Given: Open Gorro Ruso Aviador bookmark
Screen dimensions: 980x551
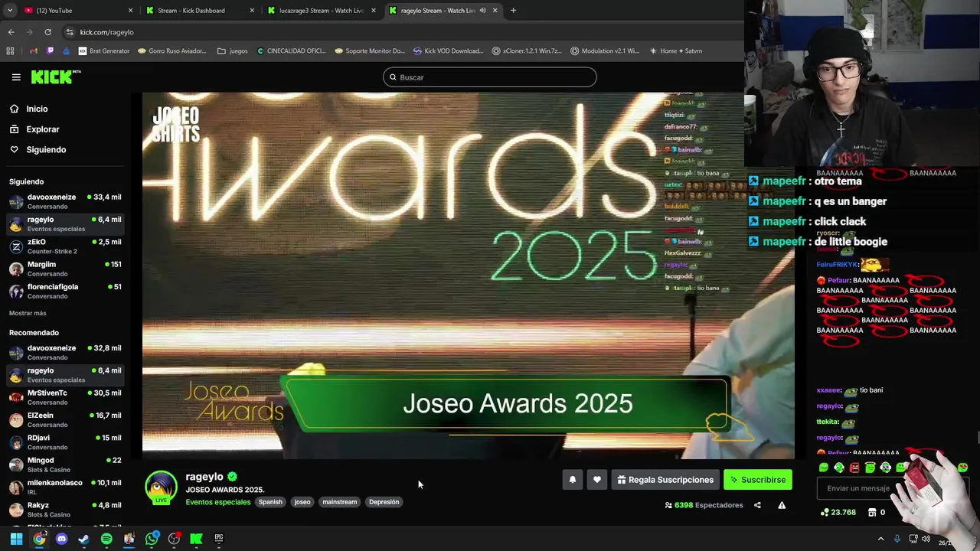Looking at the screenshot, I should click(x=172, y=51).
